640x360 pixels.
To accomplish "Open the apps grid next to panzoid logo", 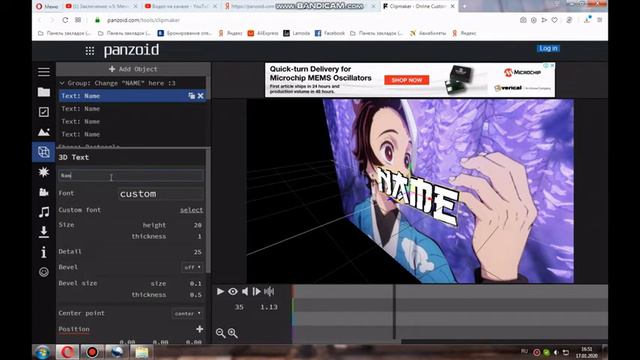I will click(90, 51).
